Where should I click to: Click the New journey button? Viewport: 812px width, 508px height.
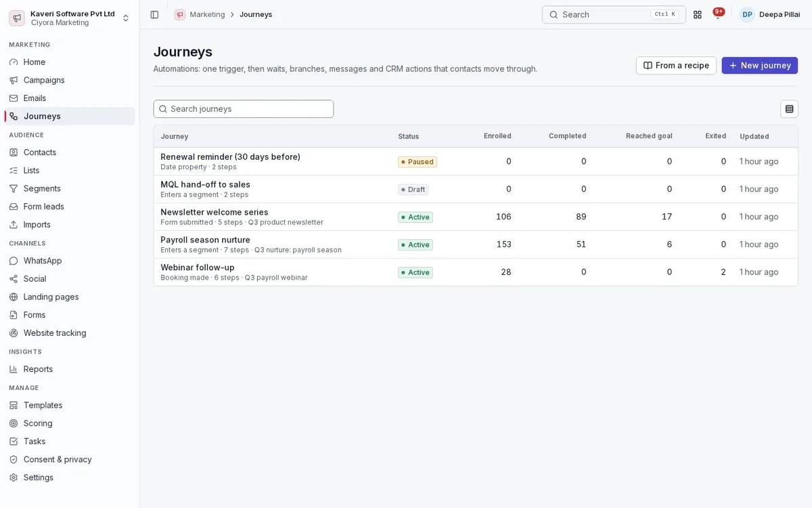[x=759, y=66]
